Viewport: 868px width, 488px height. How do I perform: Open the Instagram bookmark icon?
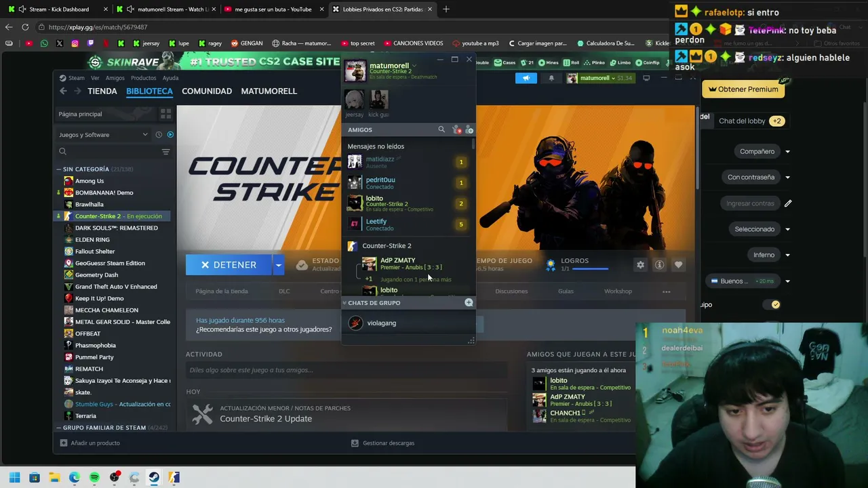(x=75, y=43)
